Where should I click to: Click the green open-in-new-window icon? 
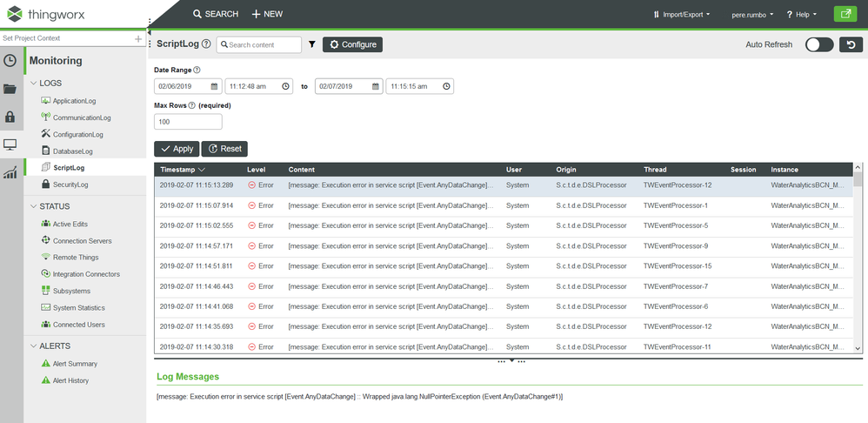845,14
